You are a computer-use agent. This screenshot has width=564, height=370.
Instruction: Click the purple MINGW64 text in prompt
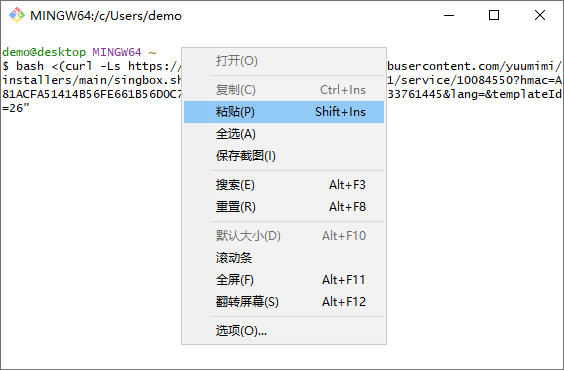coord(117,52)
